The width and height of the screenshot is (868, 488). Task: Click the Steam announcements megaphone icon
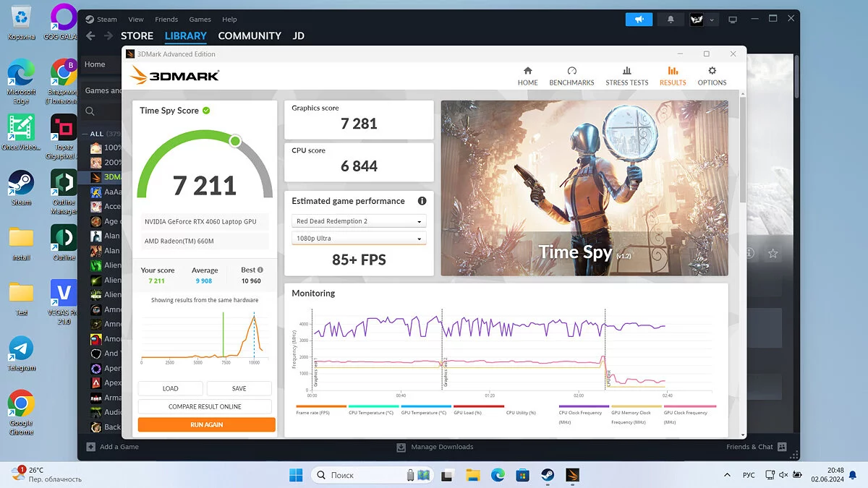(639, 20)
